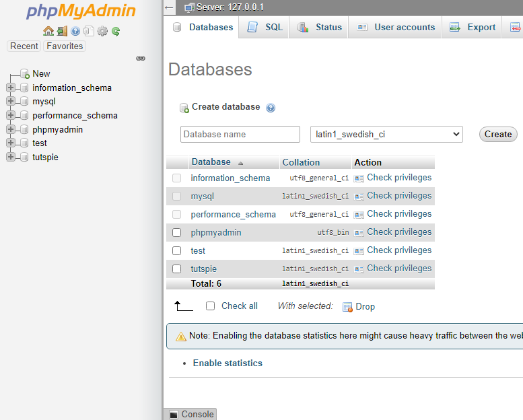Screen dimensions: 523x420
Task: Click the phpMyAdmin logo
Action: (x=81, y=11)
